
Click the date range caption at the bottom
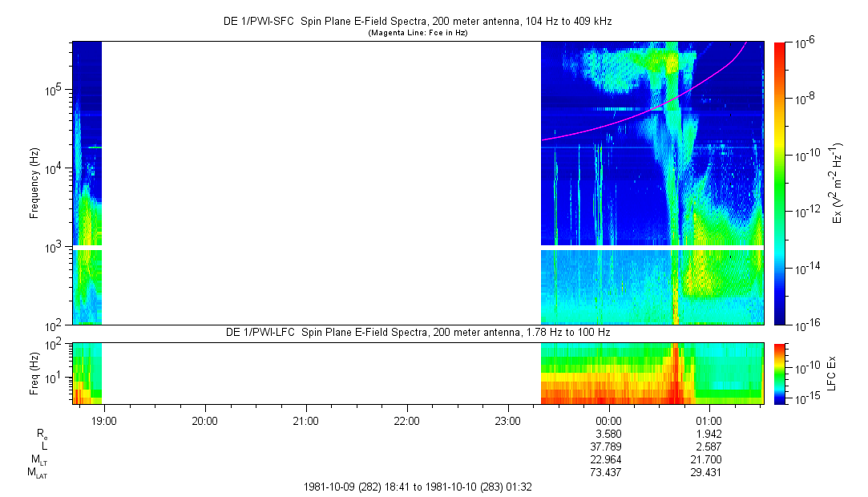pos(417,487)
